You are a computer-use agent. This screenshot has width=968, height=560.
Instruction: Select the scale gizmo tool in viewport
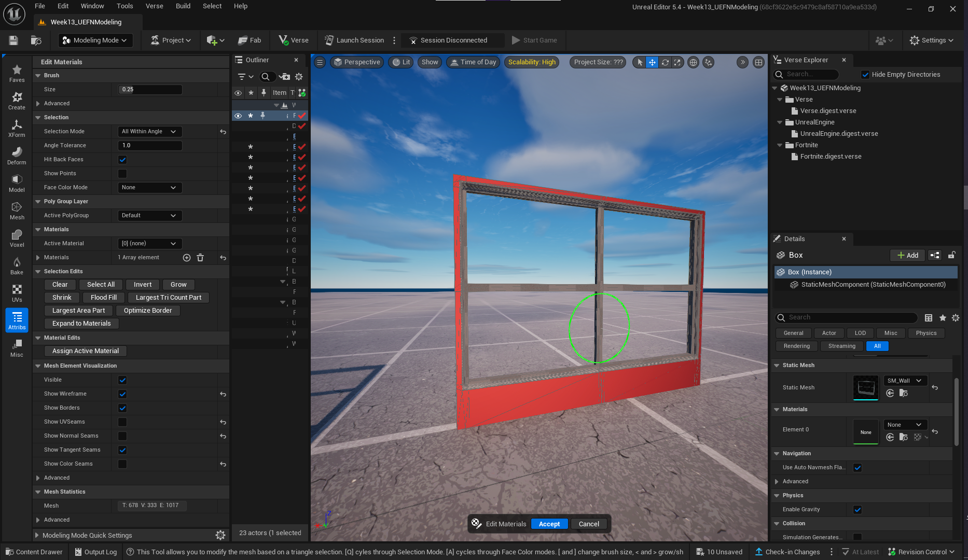677,62
